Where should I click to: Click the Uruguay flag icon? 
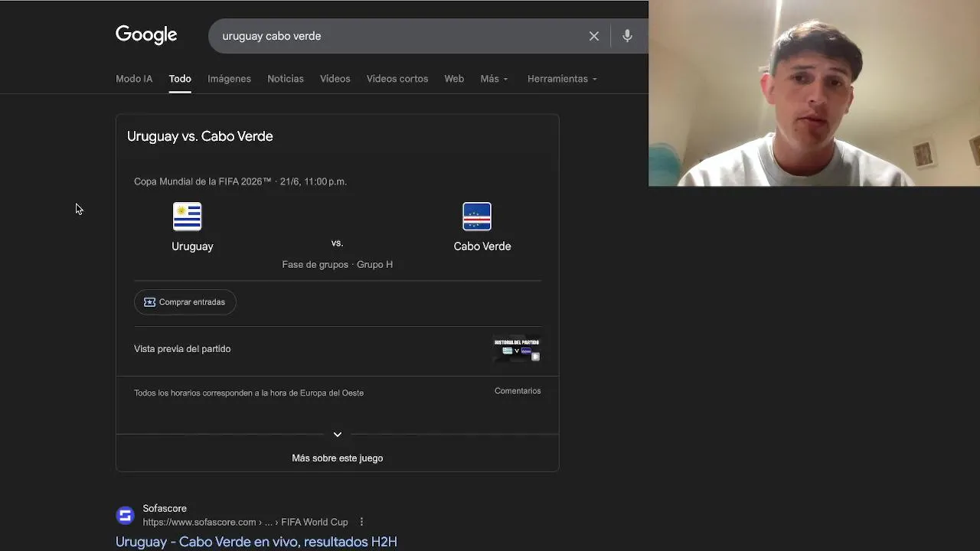(188, 217)
